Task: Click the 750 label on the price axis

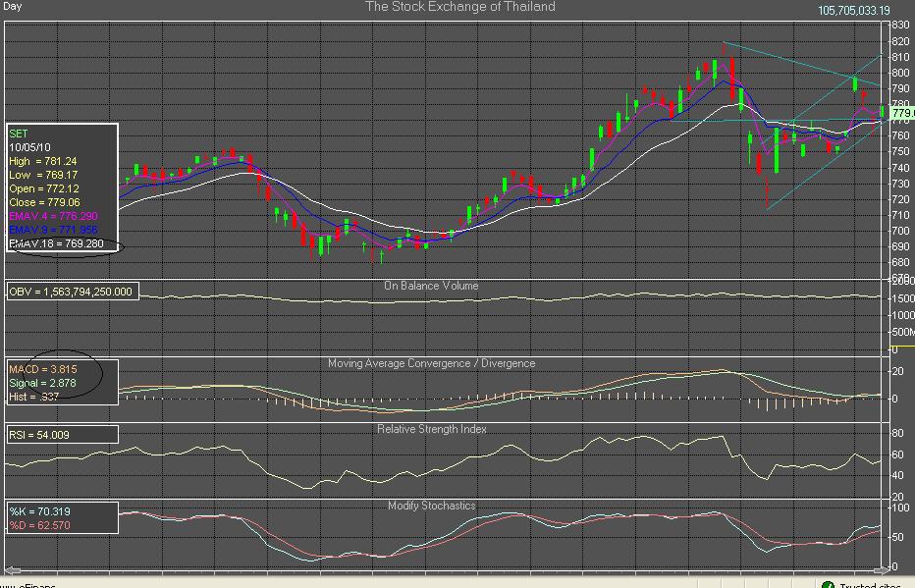Action: coord(901,152)
